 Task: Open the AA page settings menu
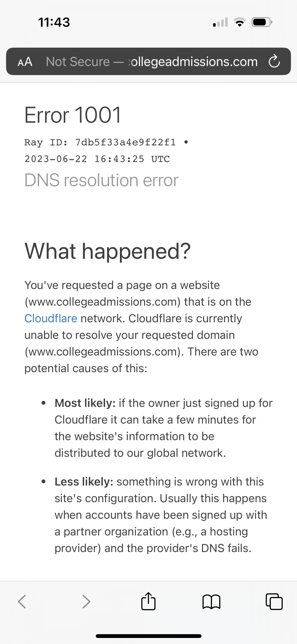(25, 62)
